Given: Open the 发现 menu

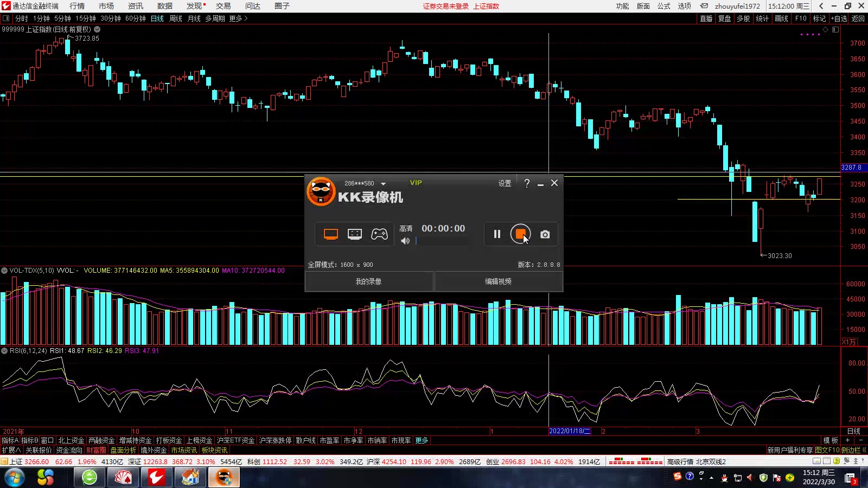Looking at the screenshot, I should (x=194, y=6).
